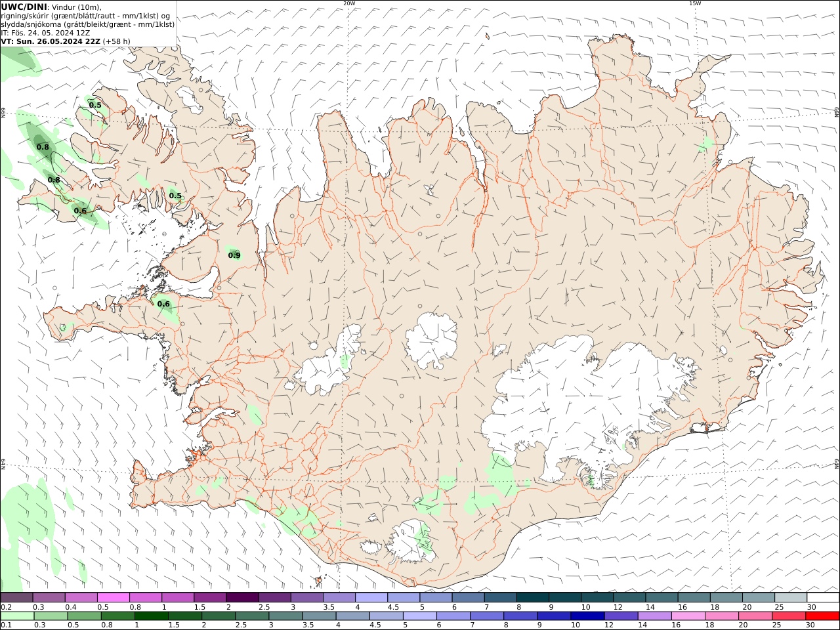Click the orchid 0.4 snow-scale swatch
840x630 pixels.
(81, 598)
